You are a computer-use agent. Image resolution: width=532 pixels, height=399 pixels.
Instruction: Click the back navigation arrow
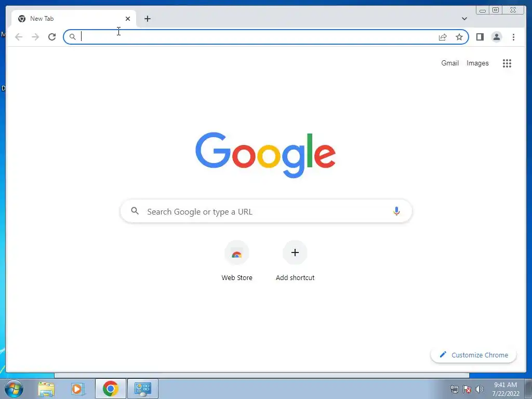pos(19,37)
